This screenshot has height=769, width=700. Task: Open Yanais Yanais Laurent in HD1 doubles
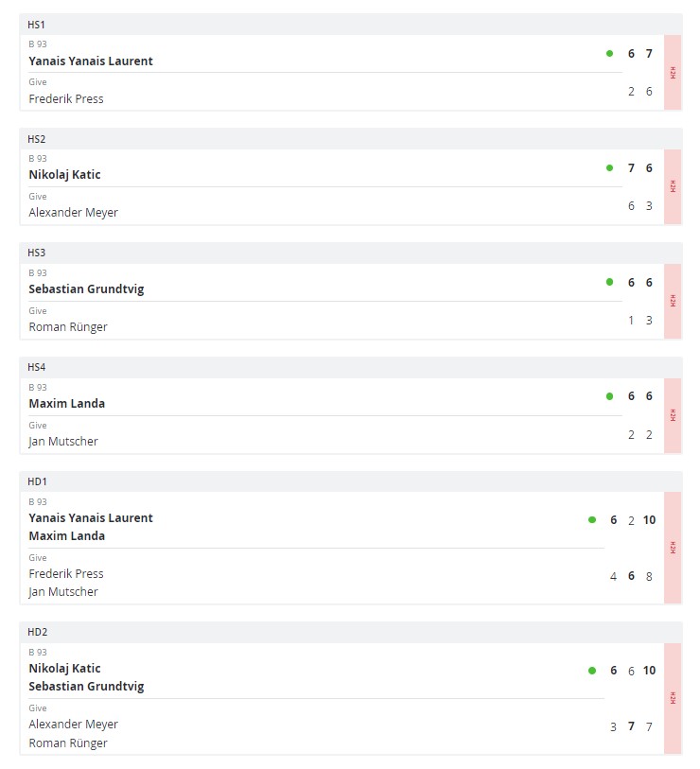tap(91, 518)
